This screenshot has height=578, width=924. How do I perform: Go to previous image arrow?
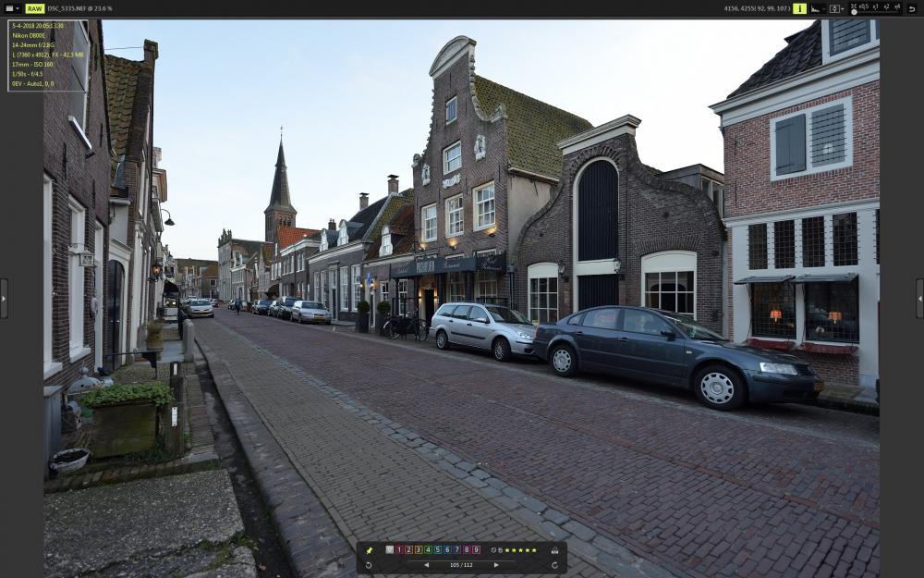point(426,565)
